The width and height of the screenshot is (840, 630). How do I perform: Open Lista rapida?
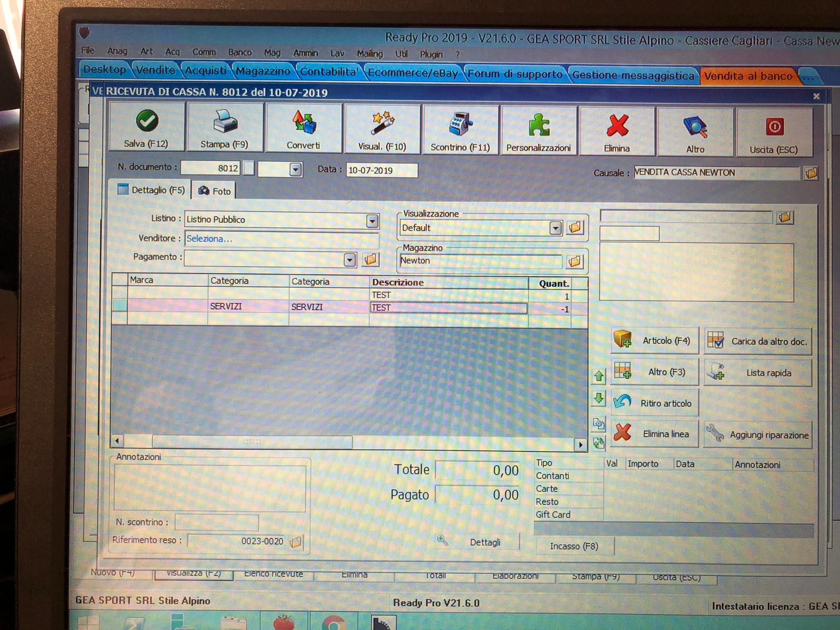(x=758, y=373)
